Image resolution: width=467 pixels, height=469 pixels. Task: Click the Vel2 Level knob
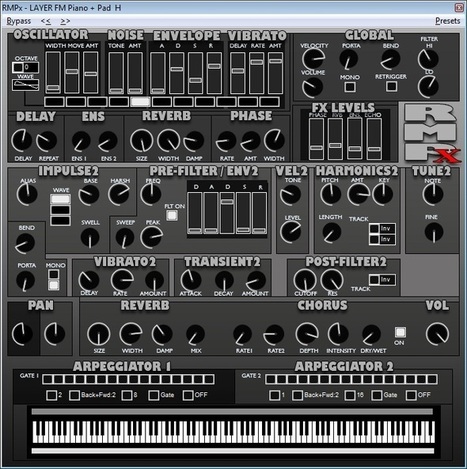290,232
